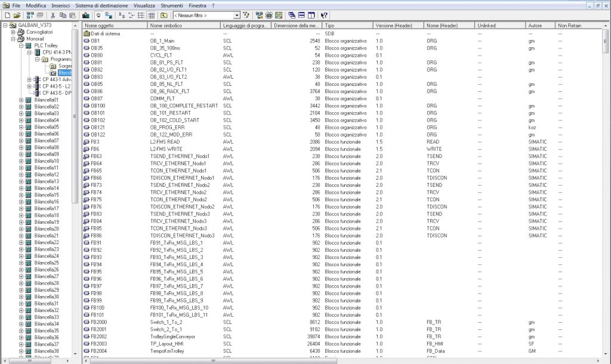Open the Inserisci menu
This screenshot has height=364, width=611.
(x=60, y=5)
